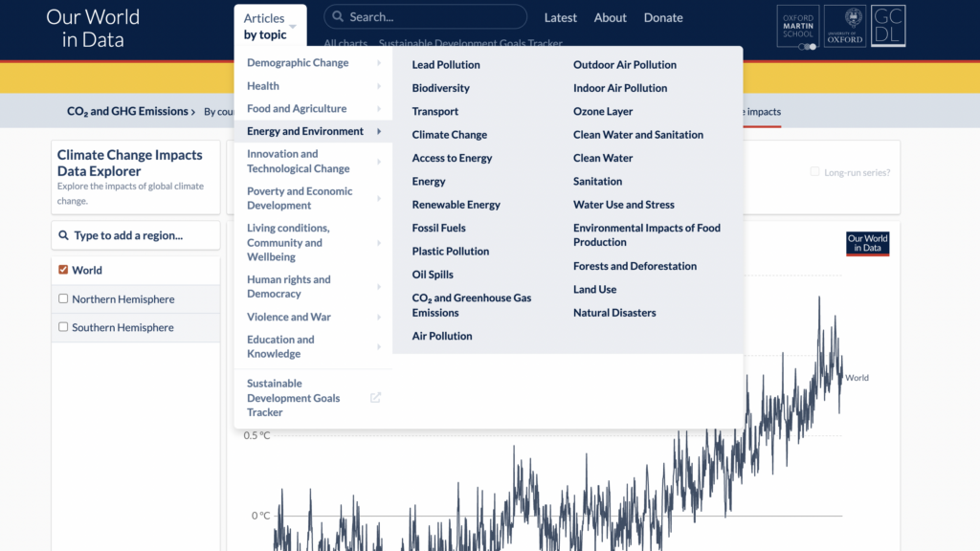Open the Climate Change article
Image resolution: width=980 pixels, height=551 pixels.
pyautogui.click(x=450, y=134)
